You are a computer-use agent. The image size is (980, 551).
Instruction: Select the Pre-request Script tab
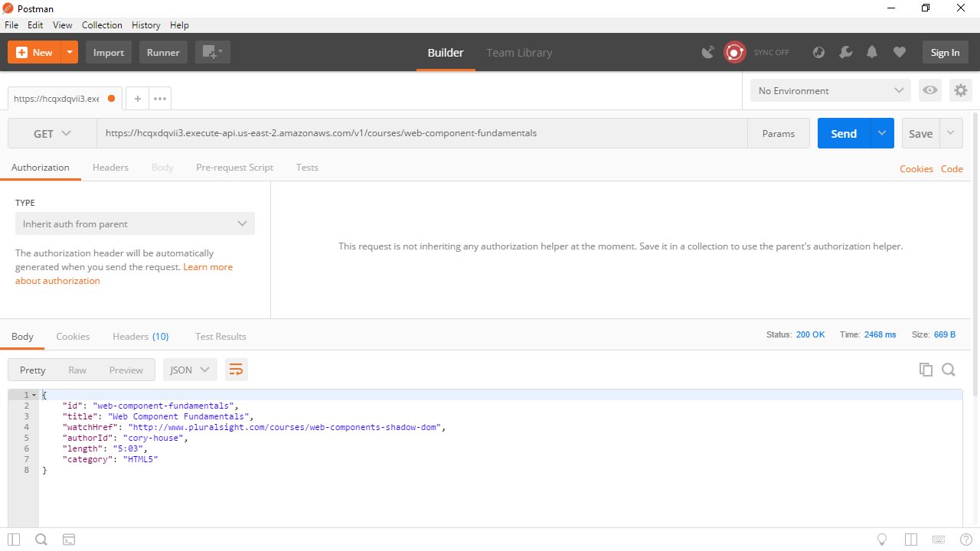point(234,168)
